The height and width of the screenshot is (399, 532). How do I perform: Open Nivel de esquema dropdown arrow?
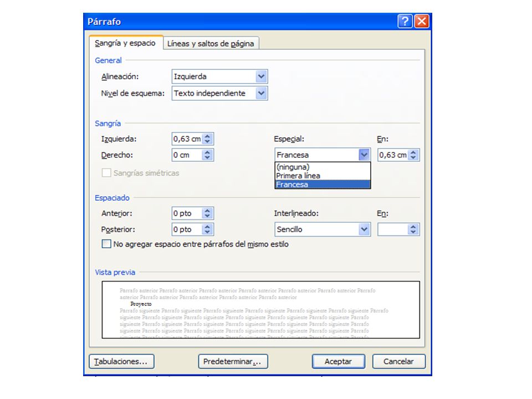261,93
